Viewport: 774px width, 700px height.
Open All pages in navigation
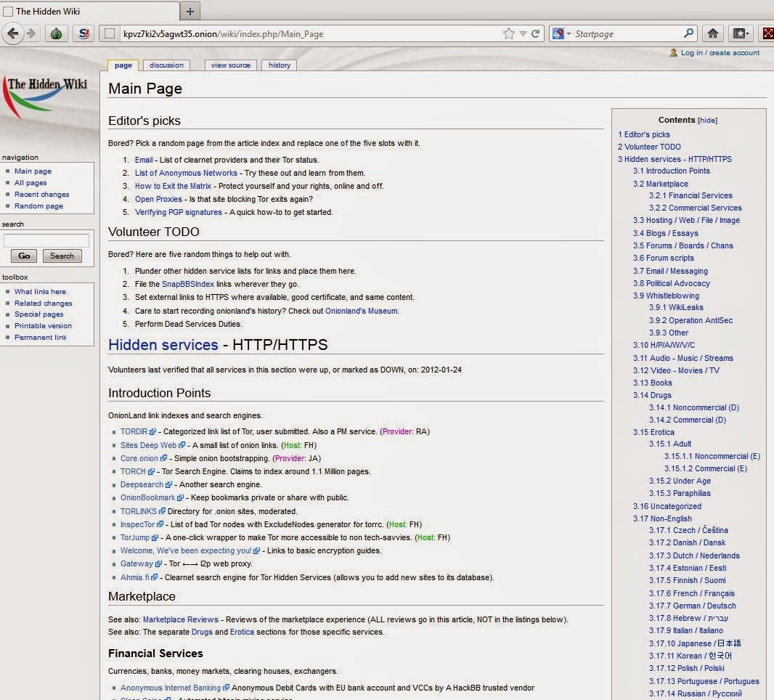[30, 183]
